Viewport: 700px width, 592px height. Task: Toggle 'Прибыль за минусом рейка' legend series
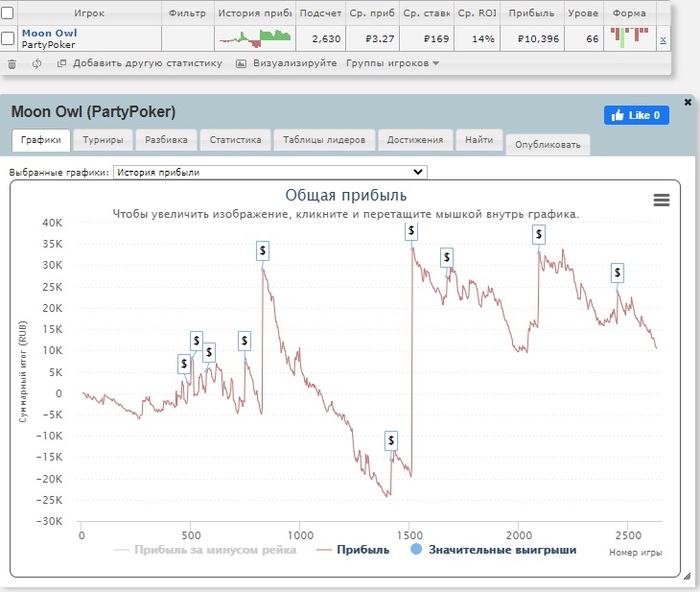205,550
